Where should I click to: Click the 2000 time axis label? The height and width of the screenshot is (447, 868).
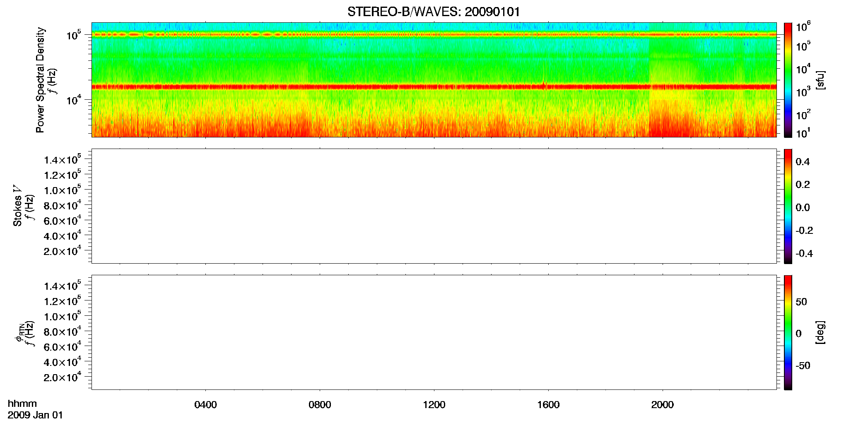click(x=662, y=405)
